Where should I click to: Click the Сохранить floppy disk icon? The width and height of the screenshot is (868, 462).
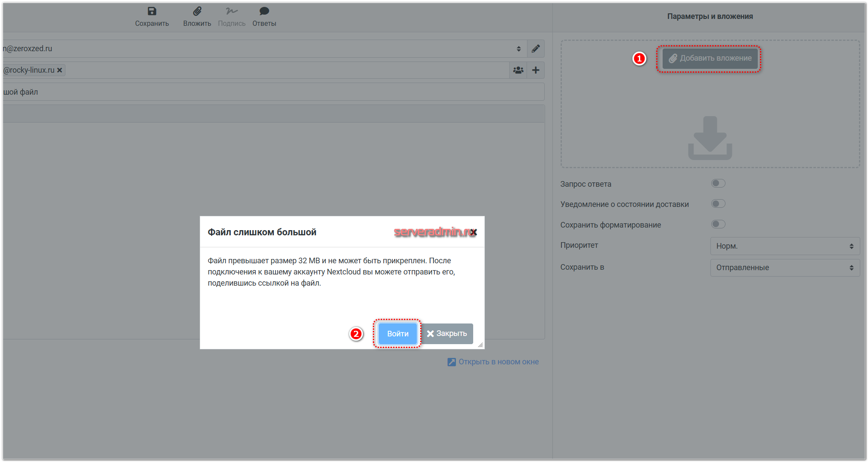point(152,12)
